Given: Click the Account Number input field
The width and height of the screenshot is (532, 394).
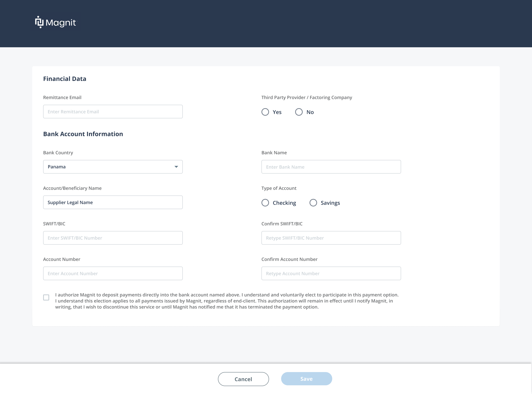Looking at the screenshot, I should coord(113,273).
